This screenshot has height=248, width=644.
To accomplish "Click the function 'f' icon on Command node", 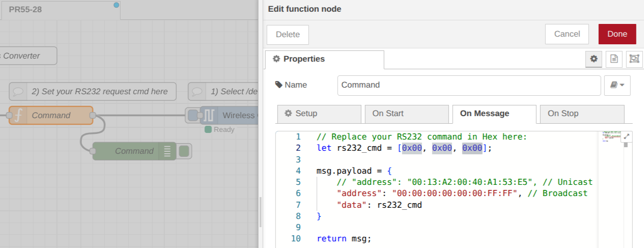I will coord(18,116).
